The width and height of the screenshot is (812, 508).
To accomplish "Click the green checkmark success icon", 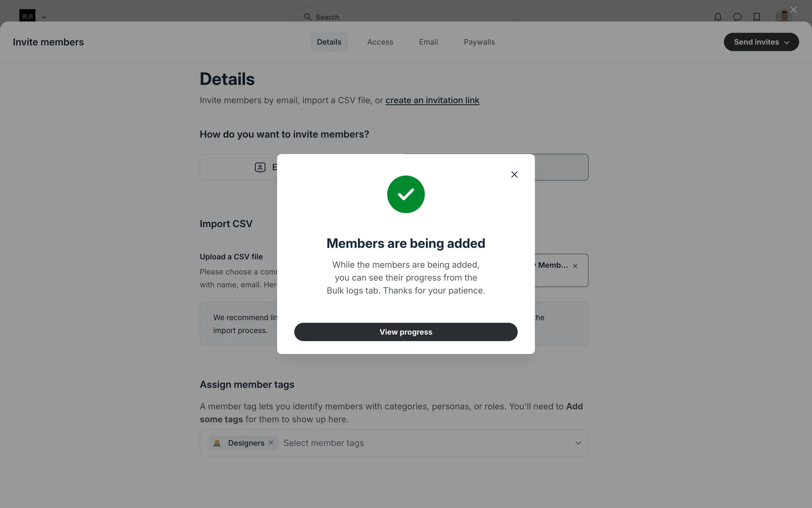I will click(x=406, y=194).
